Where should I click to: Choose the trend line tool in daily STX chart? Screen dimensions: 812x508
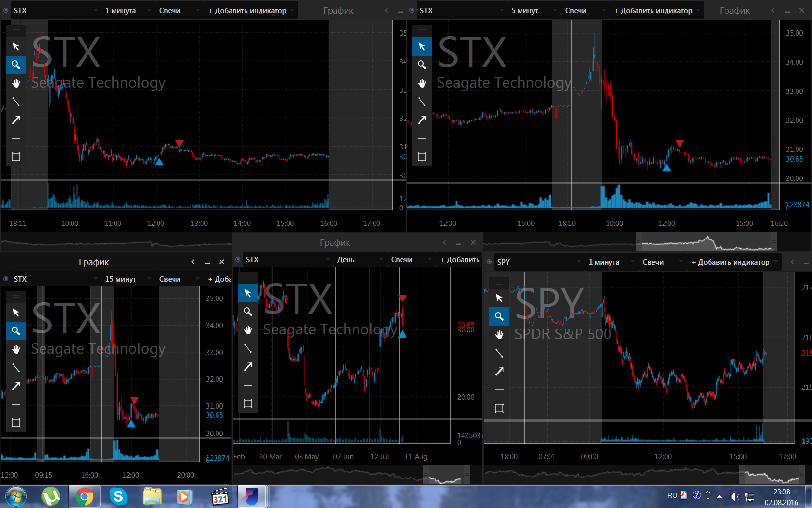tap(248, 348)
